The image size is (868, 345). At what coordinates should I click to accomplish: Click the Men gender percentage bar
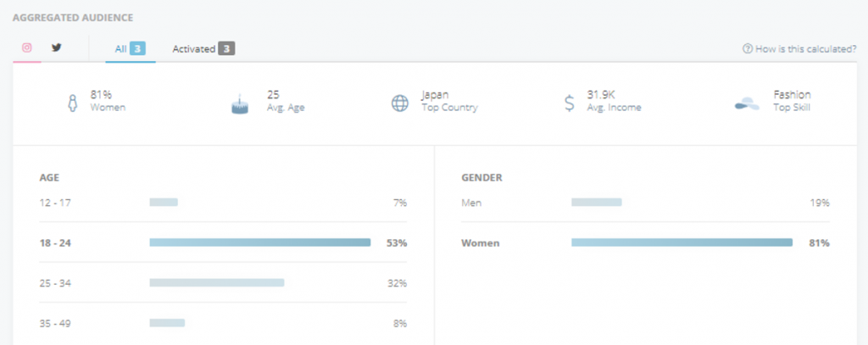[596, 203]
